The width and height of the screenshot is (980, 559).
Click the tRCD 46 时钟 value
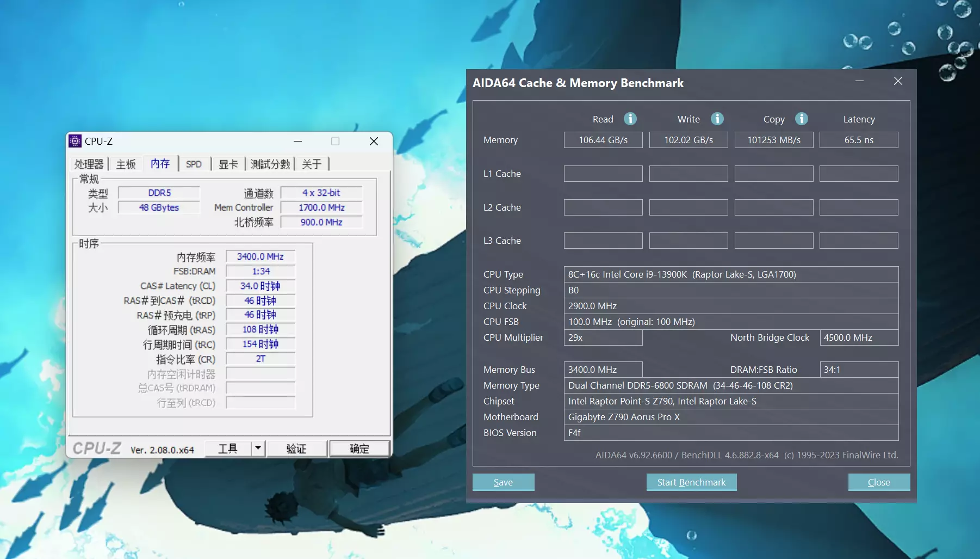click(x=260, y=300)
